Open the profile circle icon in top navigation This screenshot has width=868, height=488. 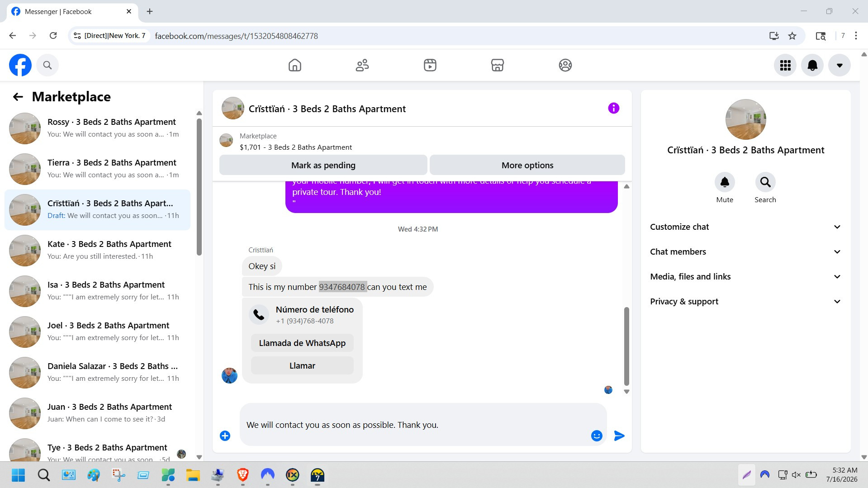(565, 65)
